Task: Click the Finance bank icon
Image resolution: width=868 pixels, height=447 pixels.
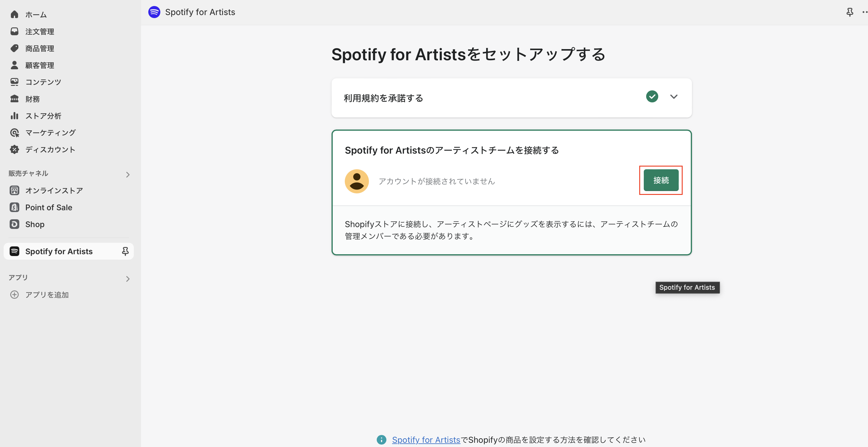Action: click(14, 99)
